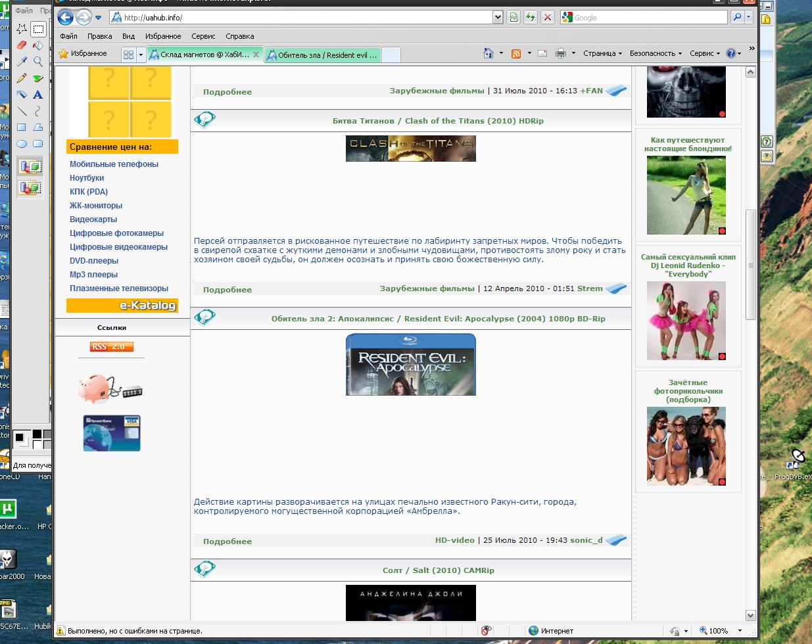Image resolution: width=812 pixels, height=644 pixels.
Task: Open the Ноутбуки price comparison link
Action: (87, 178)
